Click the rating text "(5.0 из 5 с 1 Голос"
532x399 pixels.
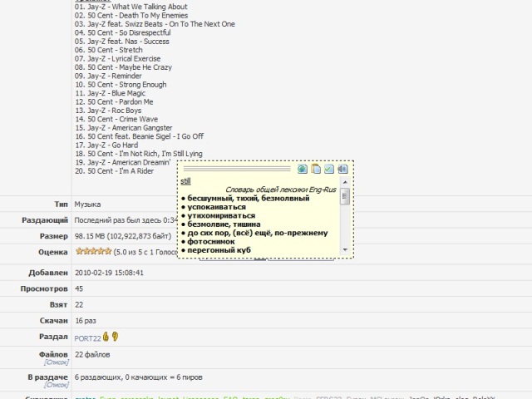145,252
